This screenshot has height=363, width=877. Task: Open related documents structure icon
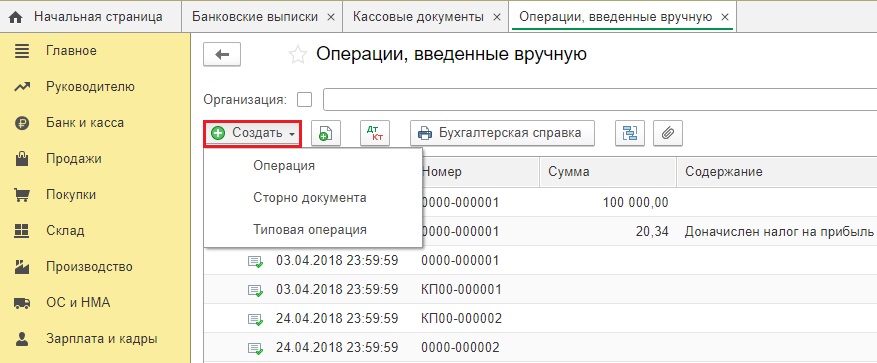click(x=630, y=133)
